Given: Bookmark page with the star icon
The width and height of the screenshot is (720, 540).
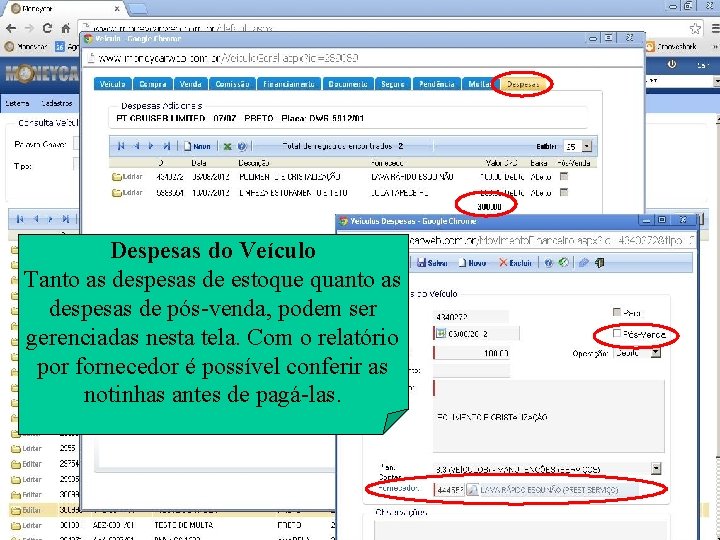Looking at the screenshot, I should [695, 28].
